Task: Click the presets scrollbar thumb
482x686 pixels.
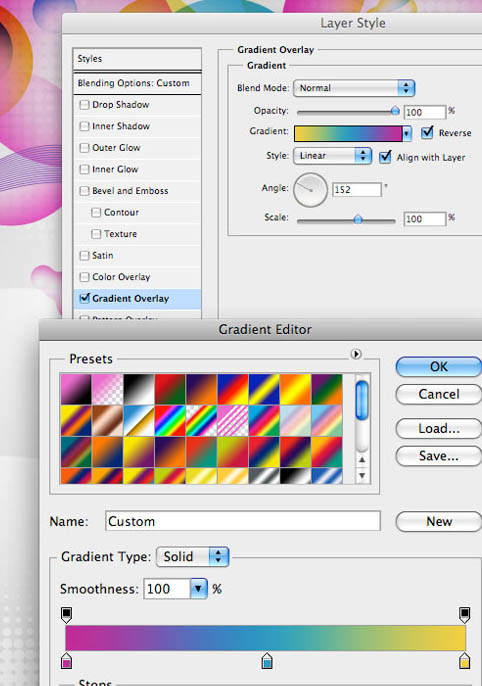Action: coord(362,400)
